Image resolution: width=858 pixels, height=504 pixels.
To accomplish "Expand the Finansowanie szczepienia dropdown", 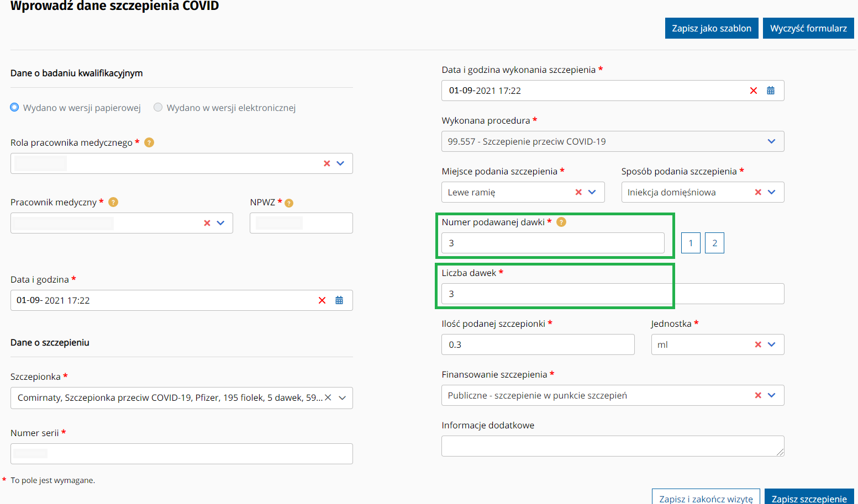I will (x=772, y=395).
